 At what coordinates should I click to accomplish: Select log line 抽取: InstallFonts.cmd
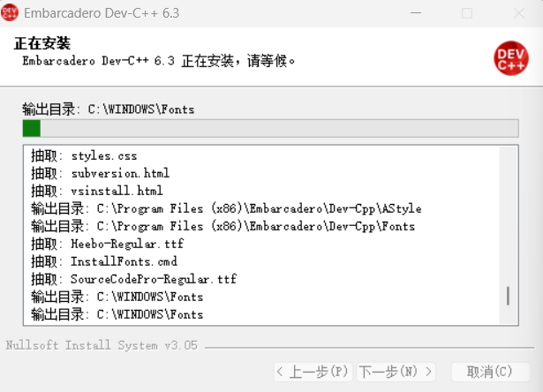tap(104, 261)
